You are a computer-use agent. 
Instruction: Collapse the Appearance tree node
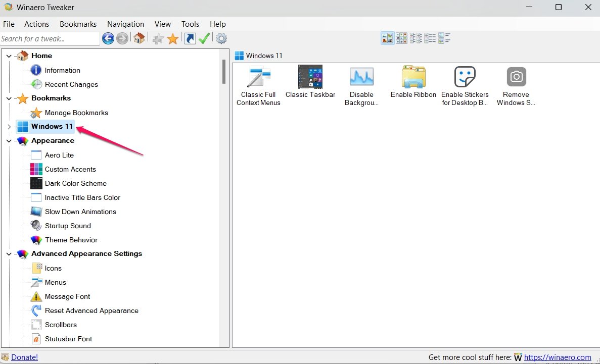click(9, 141)
